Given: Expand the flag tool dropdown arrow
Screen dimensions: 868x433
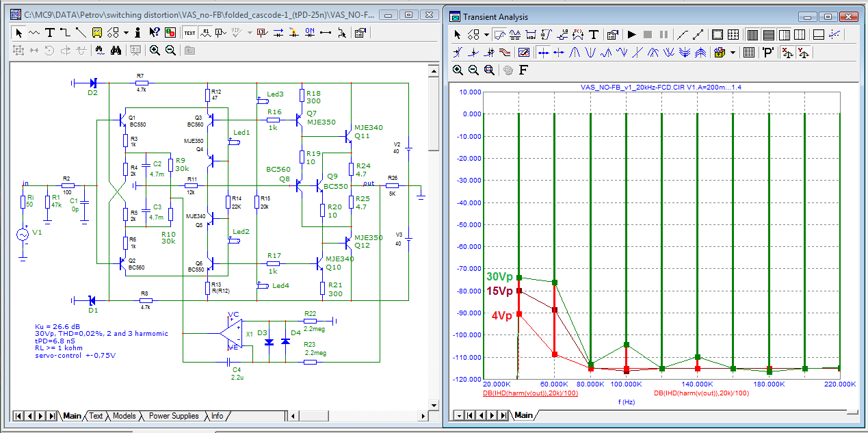Looking at the screenshot, I should tap(126, 32).
